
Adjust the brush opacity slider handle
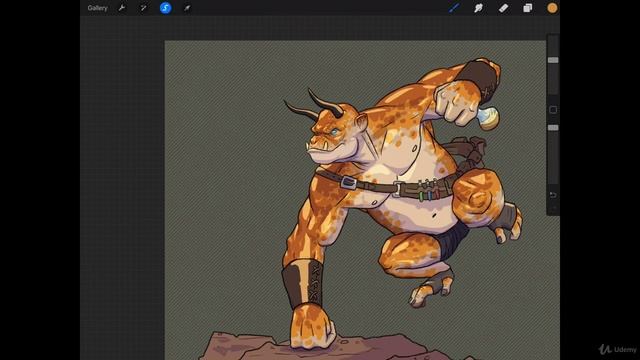(x=553, y=128)
